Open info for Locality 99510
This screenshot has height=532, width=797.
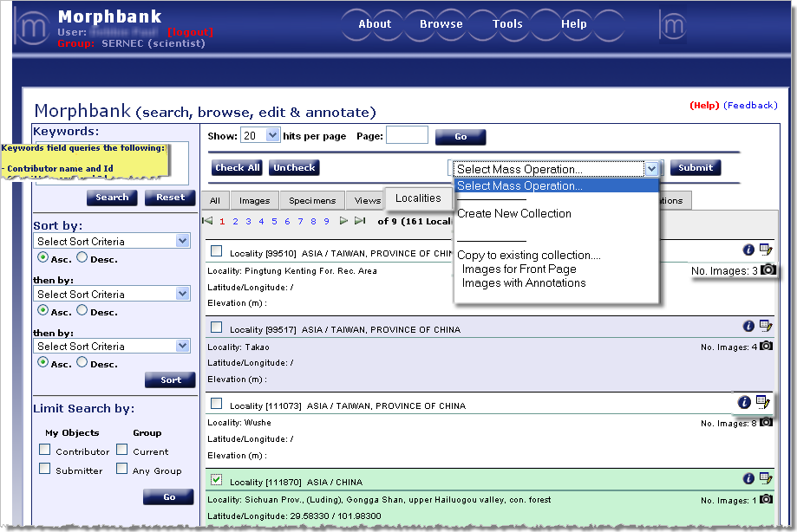pyautogui.click(x=748, y=250)
